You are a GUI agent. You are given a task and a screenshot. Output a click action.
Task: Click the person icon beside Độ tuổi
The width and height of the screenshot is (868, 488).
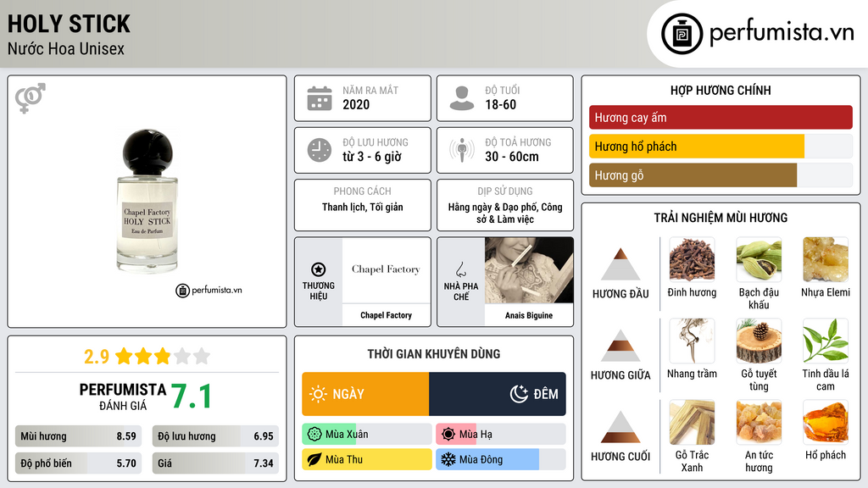462,98
